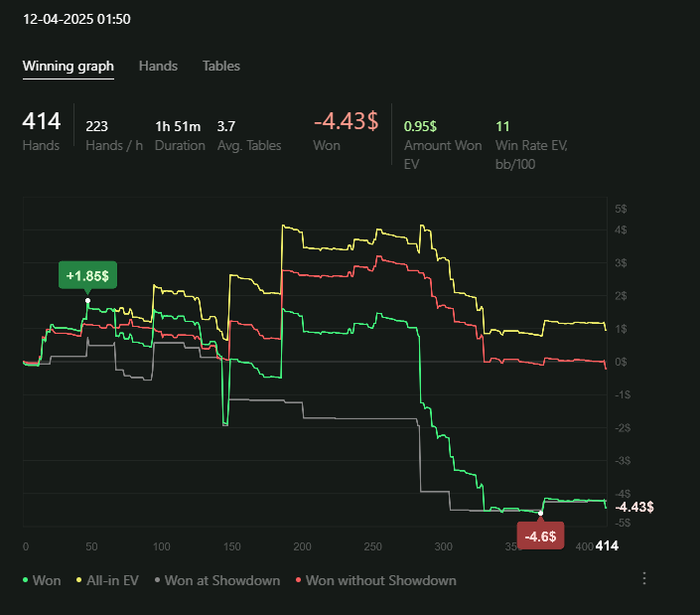Select the 223 Hands / h value
Screen dimensions: 700x615
click(97, 126)
